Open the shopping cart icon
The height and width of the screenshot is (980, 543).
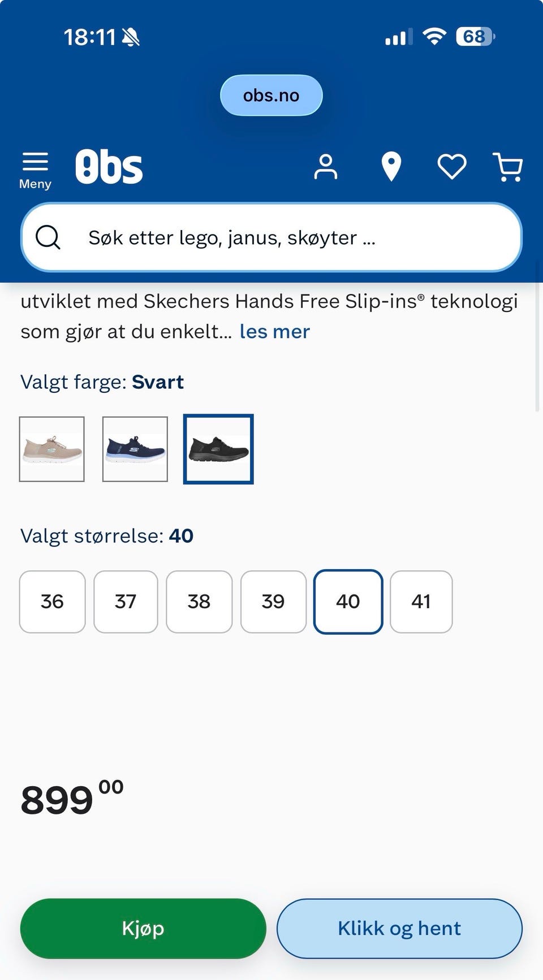(x=508, y=167)
